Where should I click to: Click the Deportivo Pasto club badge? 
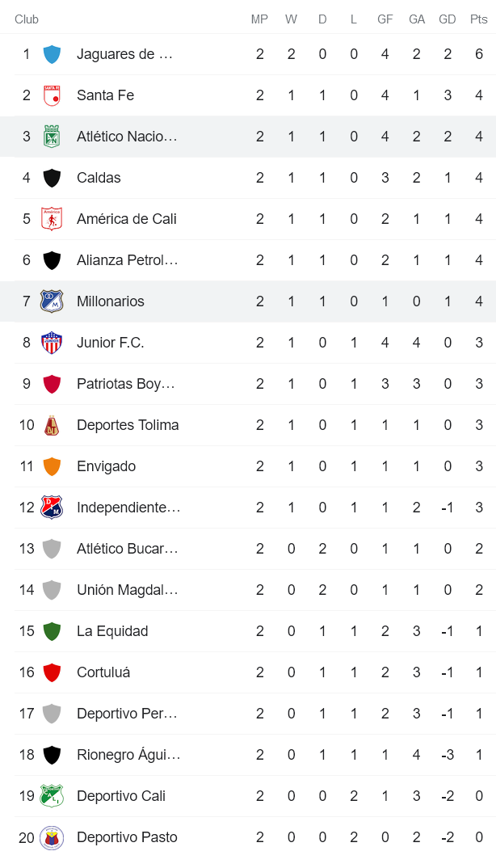click(50, 836)
